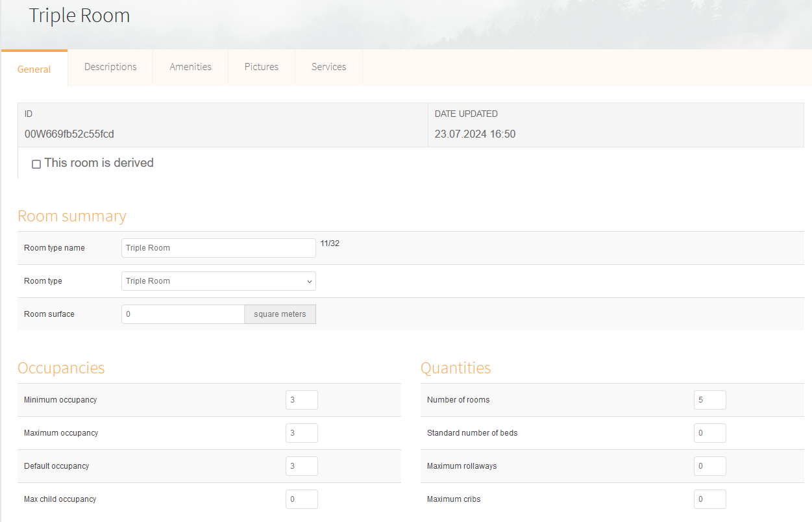812x522 pixels.
Task: Click the Maximum rollaways input box
Action: pyautogui.click(x=709, y=466)
